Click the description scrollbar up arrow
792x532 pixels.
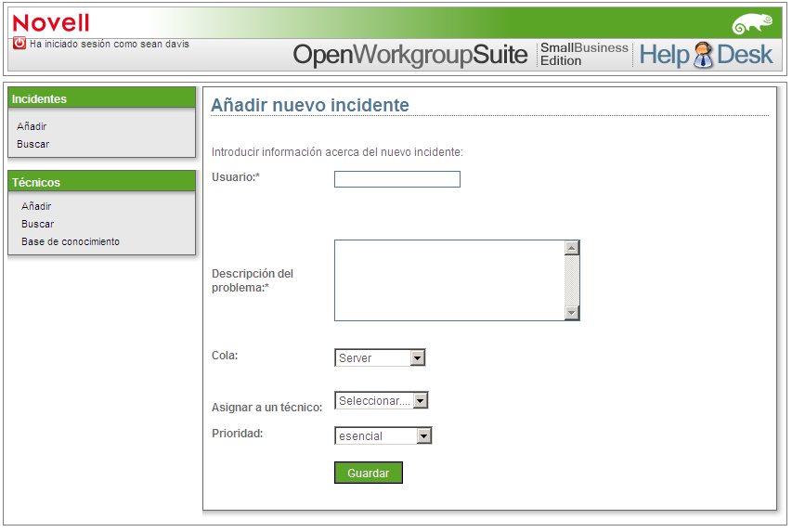571,248
